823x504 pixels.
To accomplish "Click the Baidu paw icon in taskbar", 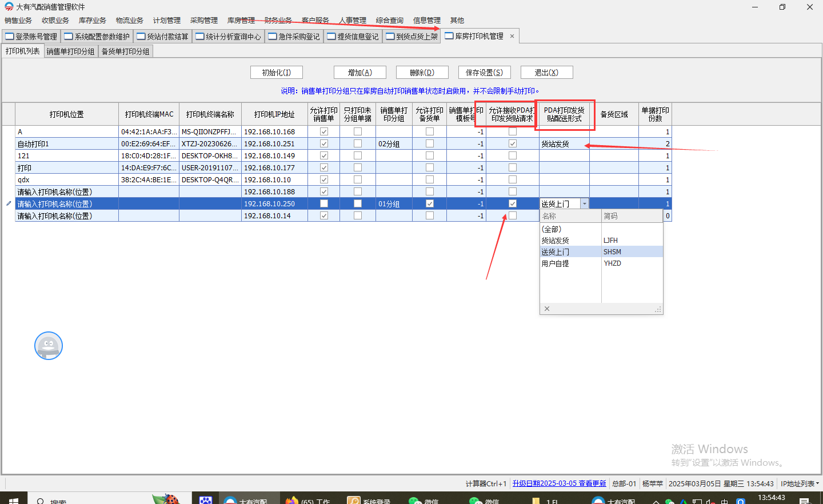I will [206, 500].
